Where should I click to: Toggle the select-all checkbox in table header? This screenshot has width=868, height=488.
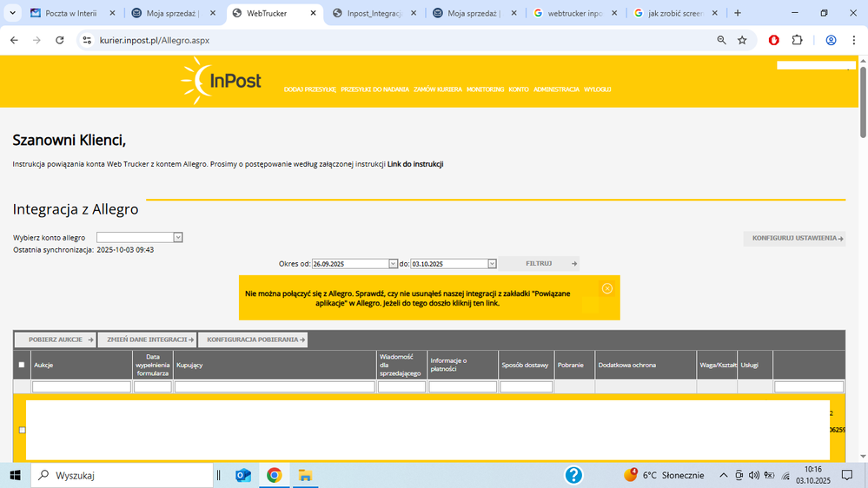point(22,365)
